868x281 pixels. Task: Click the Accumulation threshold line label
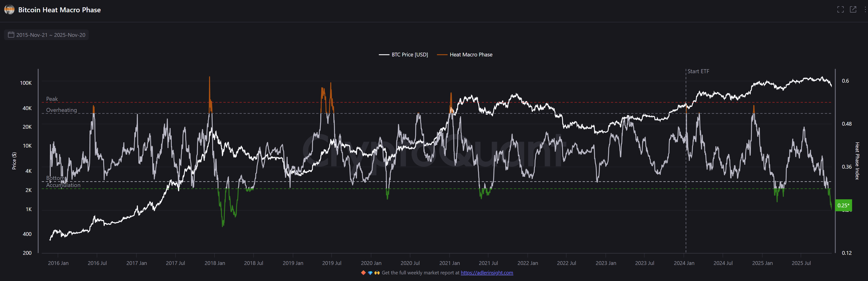click(63, 185)
